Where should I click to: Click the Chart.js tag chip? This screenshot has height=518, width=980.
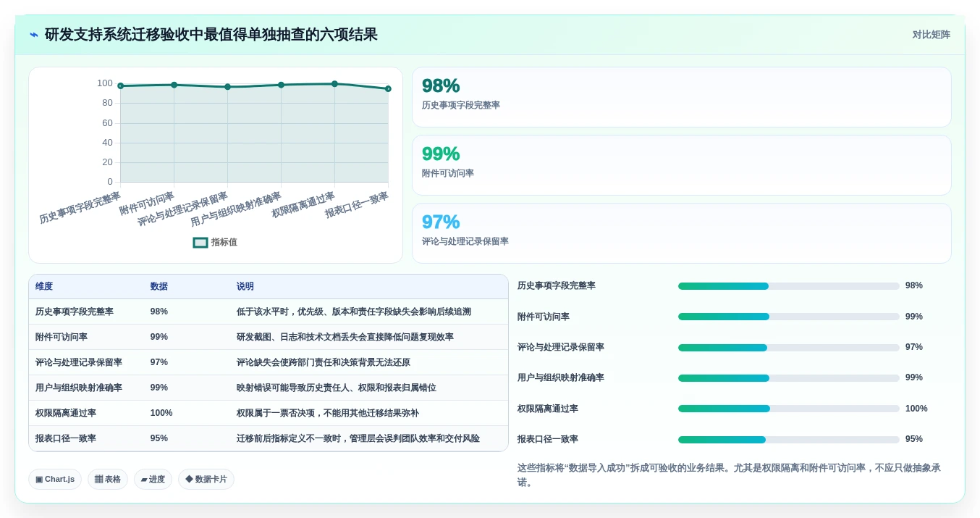pyautogui.click(x=55, y=480)
